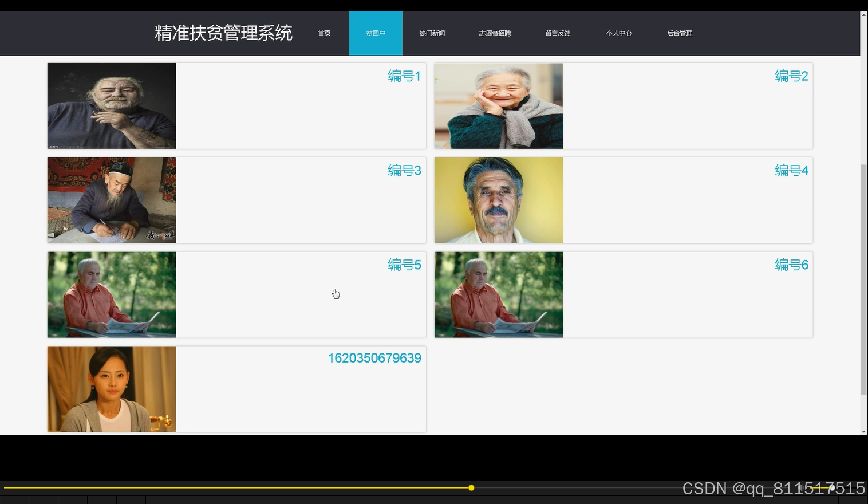Click the 精准扶贫管理系统 site title

click(x=224, y=33)
